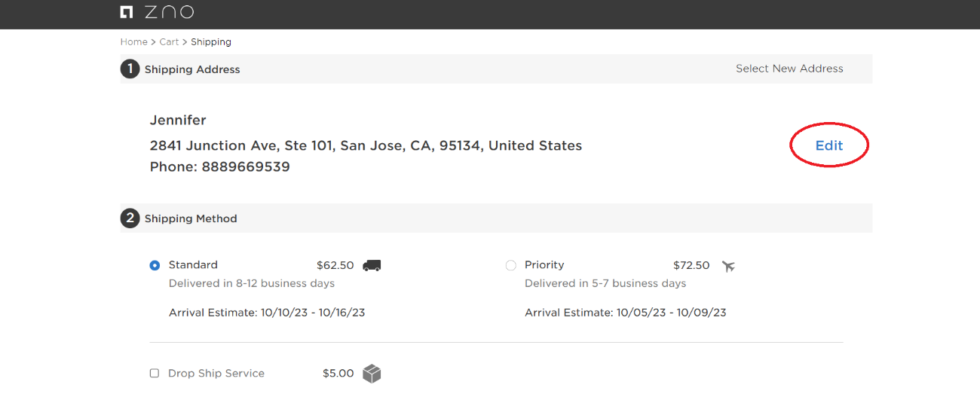Image resolution: width=980 pixels, height=394 pixels.
Task: Click the Standard shipping label
Action: tap(193, 265)
